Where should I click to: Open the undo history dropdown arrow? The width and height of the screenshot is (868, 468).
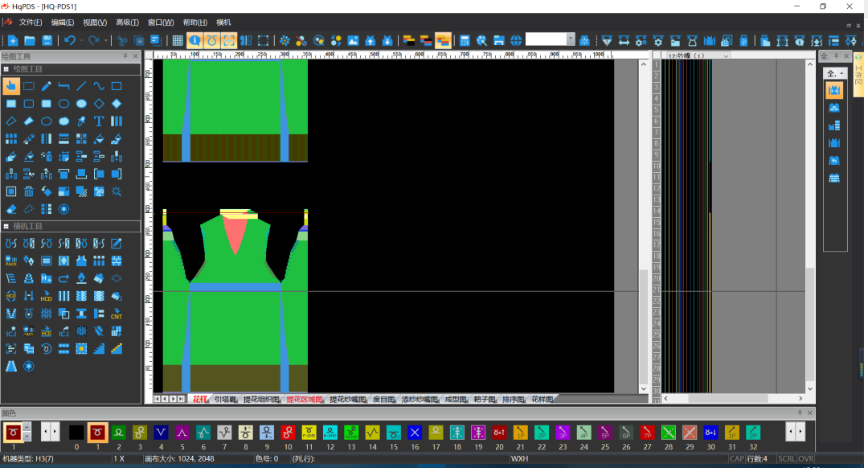(81, 40)
